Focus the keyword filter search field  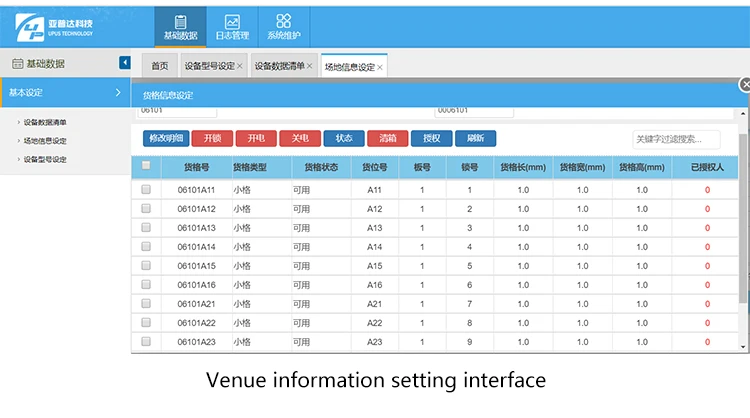tap(675, 139)
